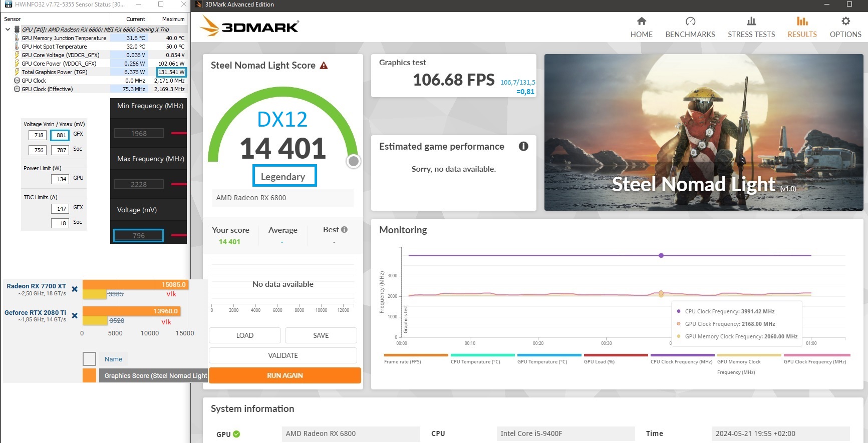The height and width of the screenshot is (443, 868).
Task: Open the HOME tab in 3DMark
Action: 641,28
